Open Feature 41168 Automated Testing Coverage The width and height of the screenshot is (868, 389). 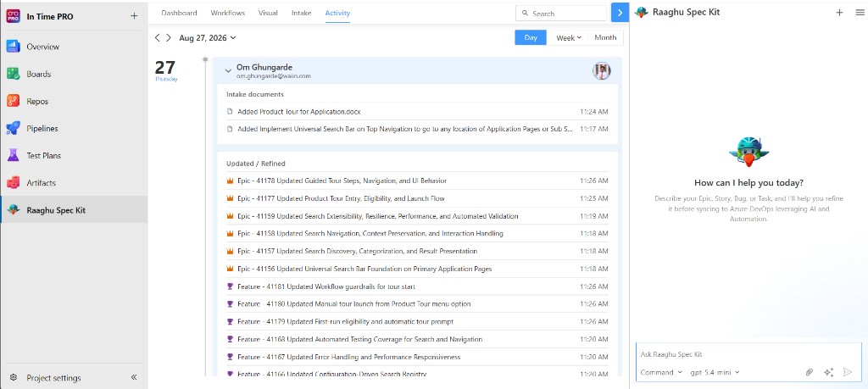[417, 339]
